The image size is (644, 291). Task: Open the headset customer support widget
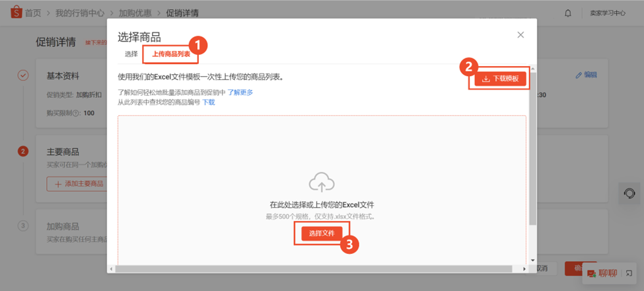tap(630, 194)
